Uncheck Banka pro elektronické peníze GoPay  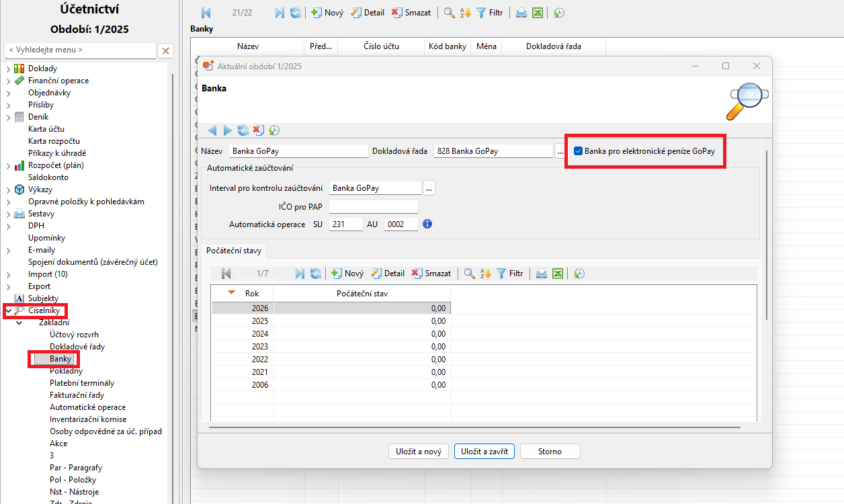[x=578, y=151]
